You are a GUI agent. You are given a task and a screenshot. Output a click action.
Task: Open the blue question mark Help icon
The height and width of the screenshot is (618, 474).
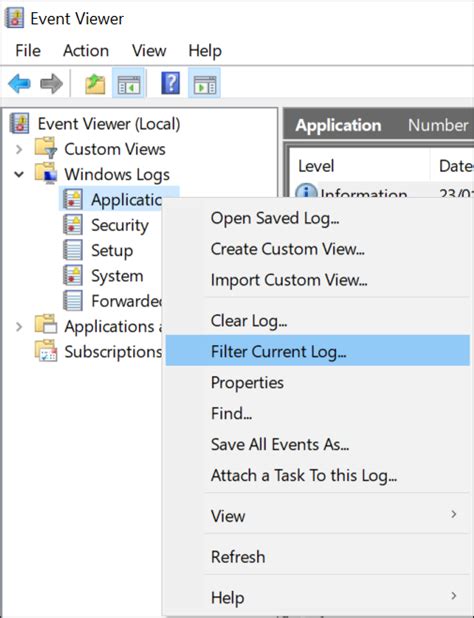pos(171,83)
